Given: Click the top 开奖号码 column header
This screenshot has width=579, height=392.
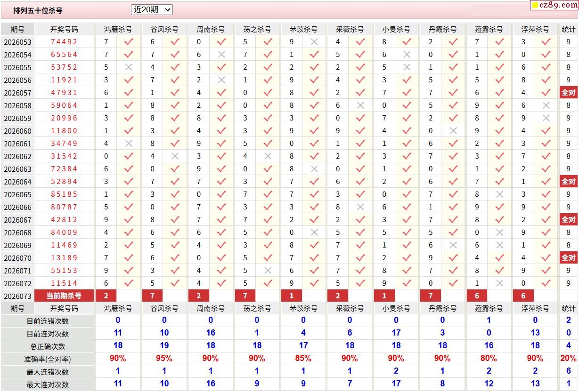Looking at the screenshot, I should click(x=64, y=29).
